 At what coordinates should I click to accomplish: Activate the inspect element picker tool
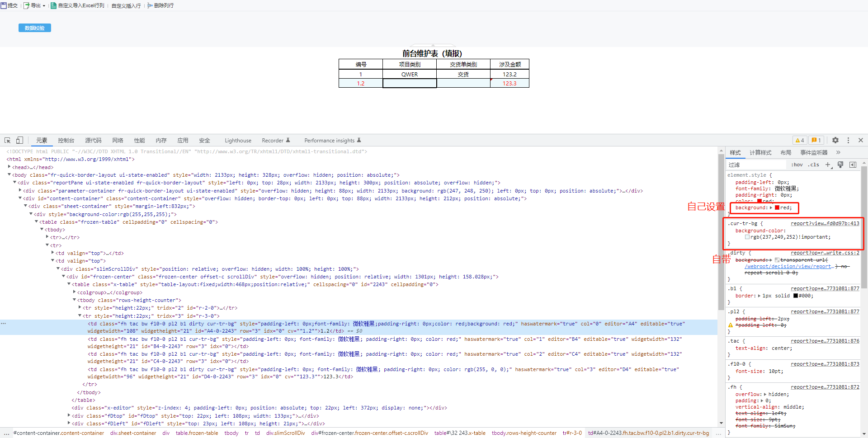[x=8, y=141]
